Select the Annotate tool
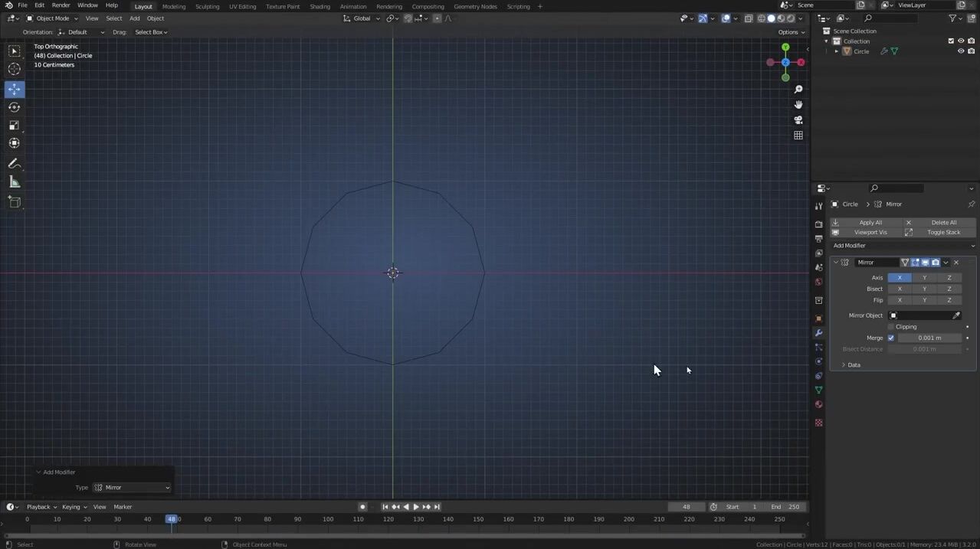980x549 pixels. (x=14, y=164)
